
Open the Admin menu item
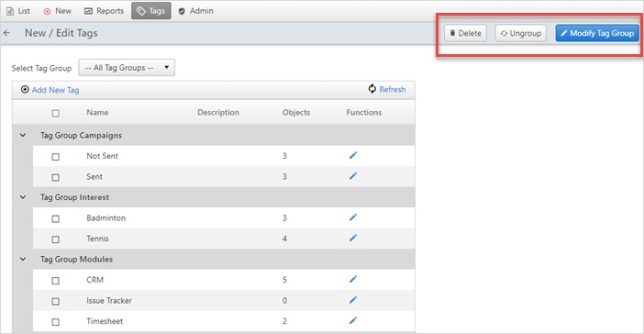coord(195,11)
